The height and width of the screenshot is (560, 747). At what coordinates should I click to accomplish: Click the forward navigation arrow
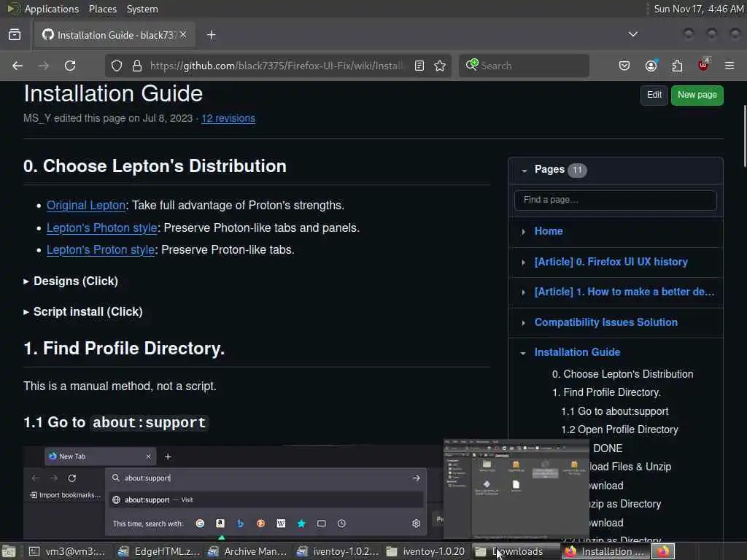coord(43,66)
